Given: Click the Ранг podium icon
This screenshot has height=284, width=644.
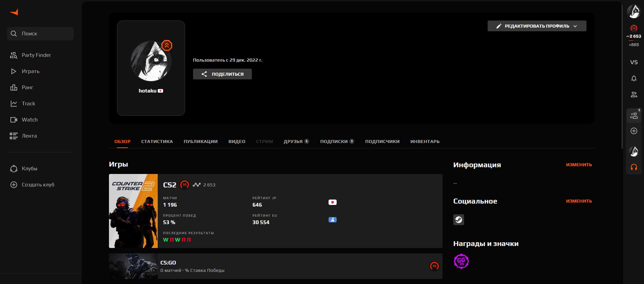Looking at the screenshot, I should (x=14, y=87).
